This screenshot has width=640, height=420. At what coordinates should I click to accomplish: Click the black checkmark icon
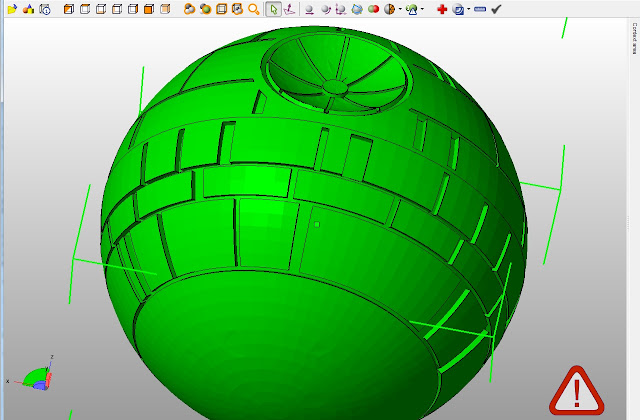click(x=496, y=9)
